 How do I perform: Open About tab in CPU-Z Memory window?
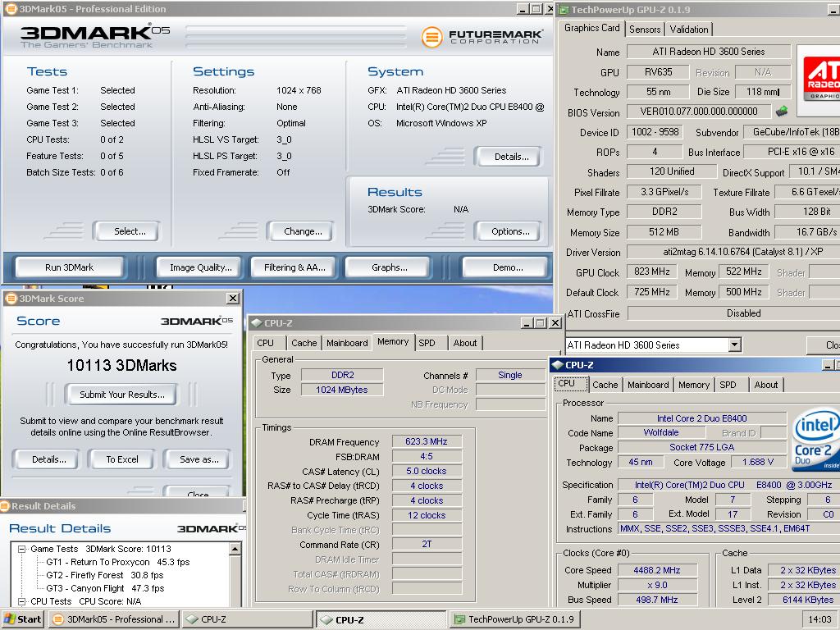465,343
